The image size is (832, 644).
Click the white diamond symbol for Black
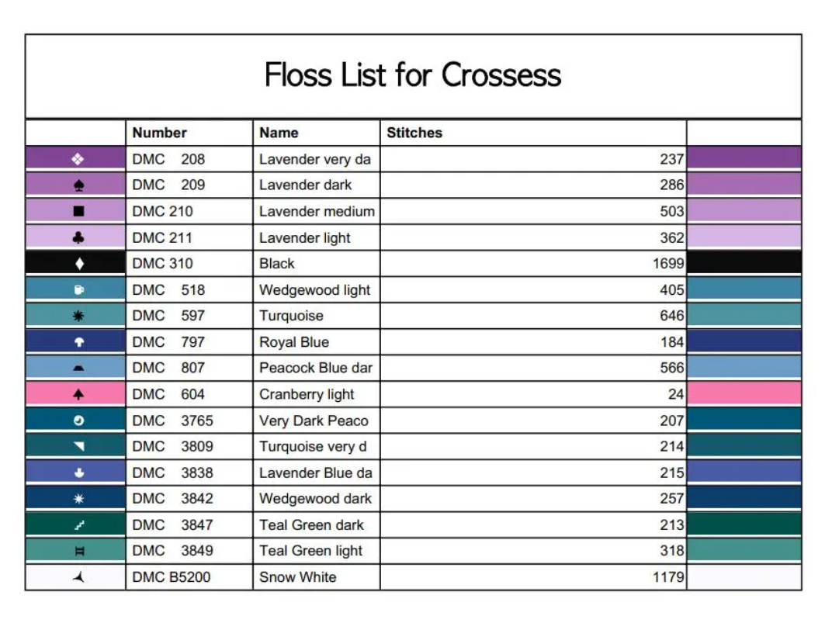[78, 264]
